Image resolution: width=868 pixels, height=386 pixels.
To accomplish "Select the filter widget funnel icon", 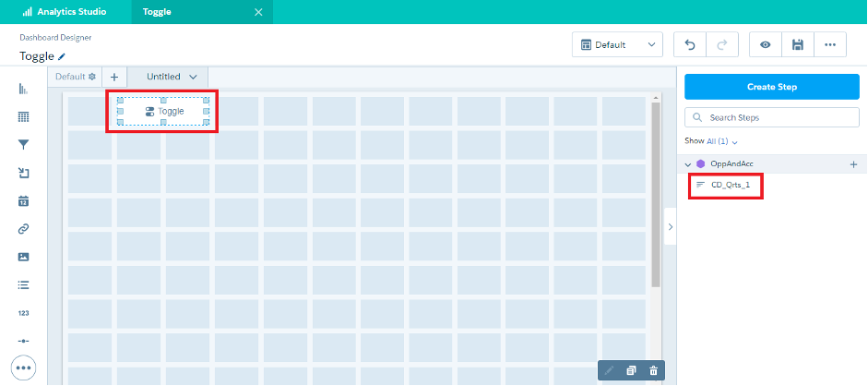I will (x=23, y=145).
